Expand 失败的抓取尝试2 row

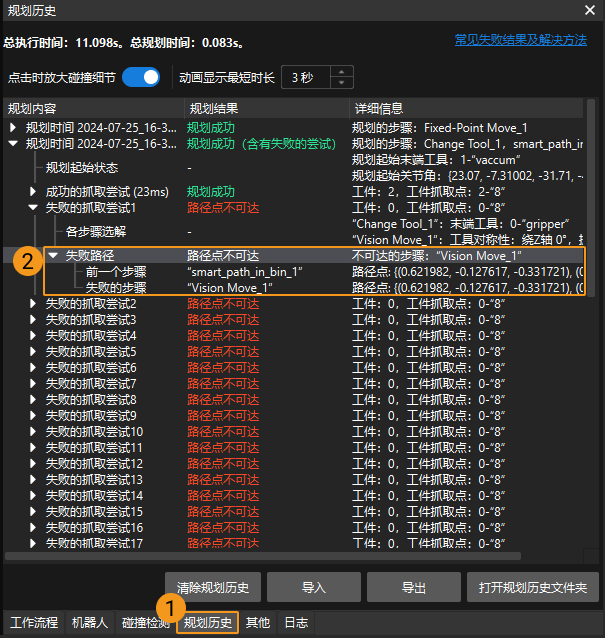point(33,304)
